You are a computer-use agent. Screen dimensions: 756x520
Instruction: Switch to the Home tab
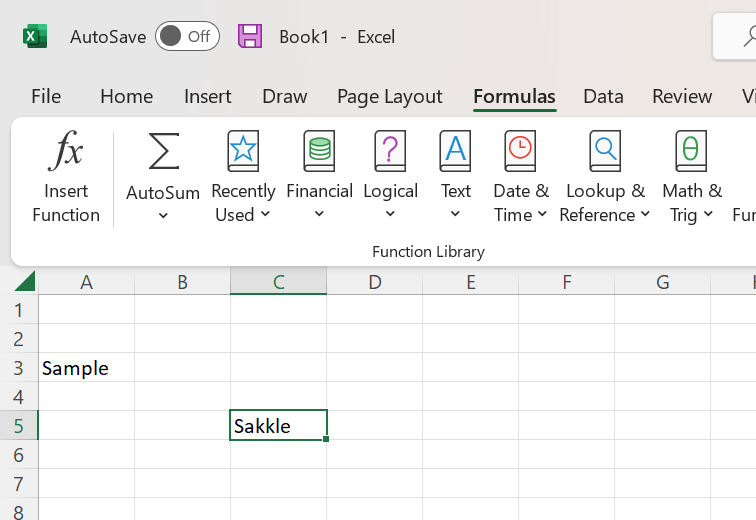(x=126, y=96)
